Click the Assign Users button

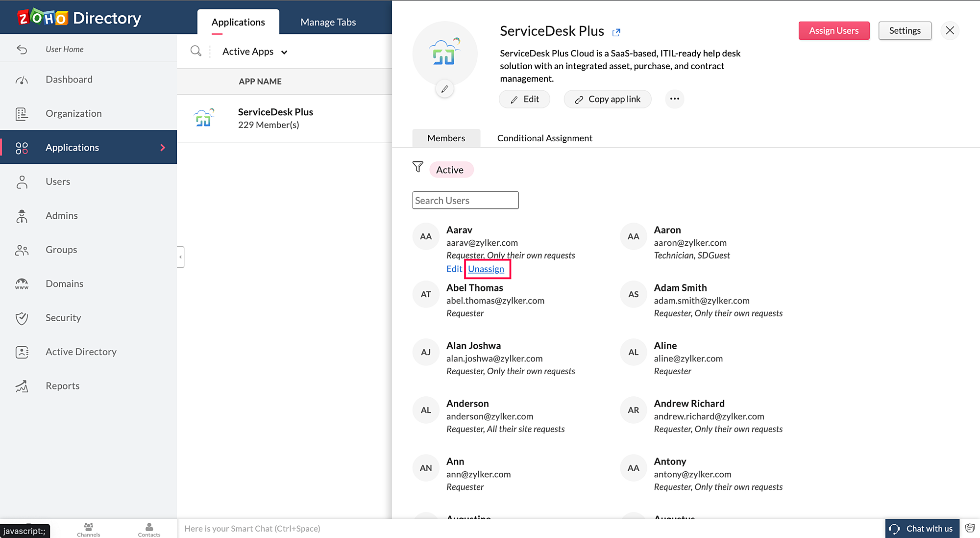point(833,30)
